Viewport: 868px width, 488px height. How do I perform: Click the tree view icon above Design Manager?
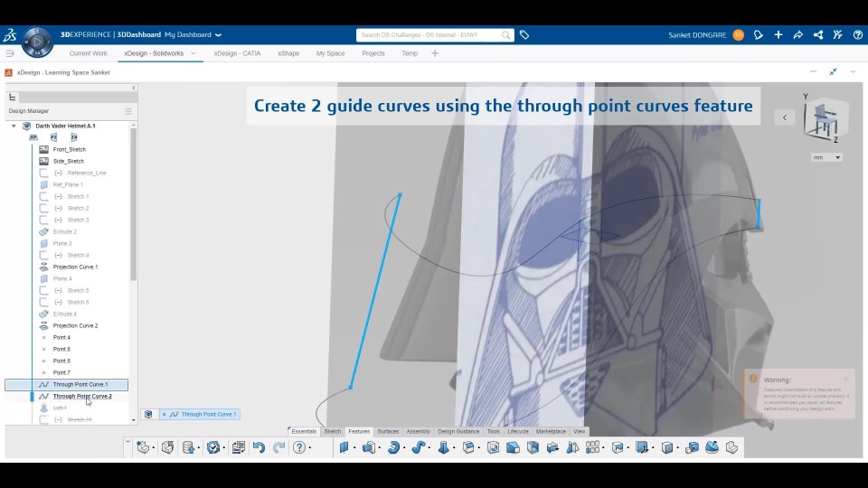tap(12, 98)
